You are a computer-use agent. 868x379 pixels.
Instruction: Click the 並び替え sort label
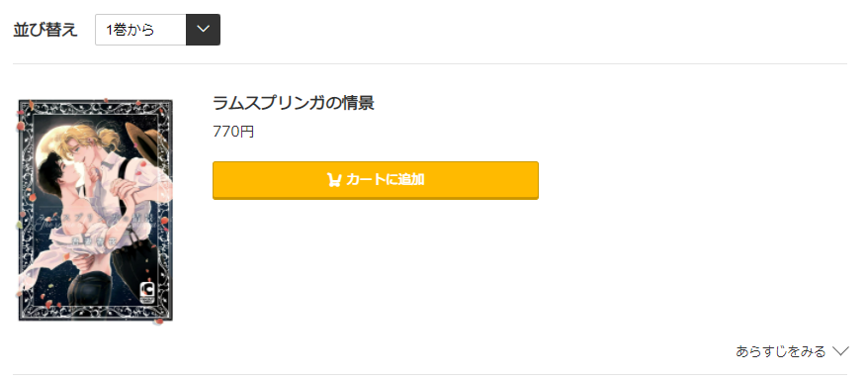click(45, 30)
